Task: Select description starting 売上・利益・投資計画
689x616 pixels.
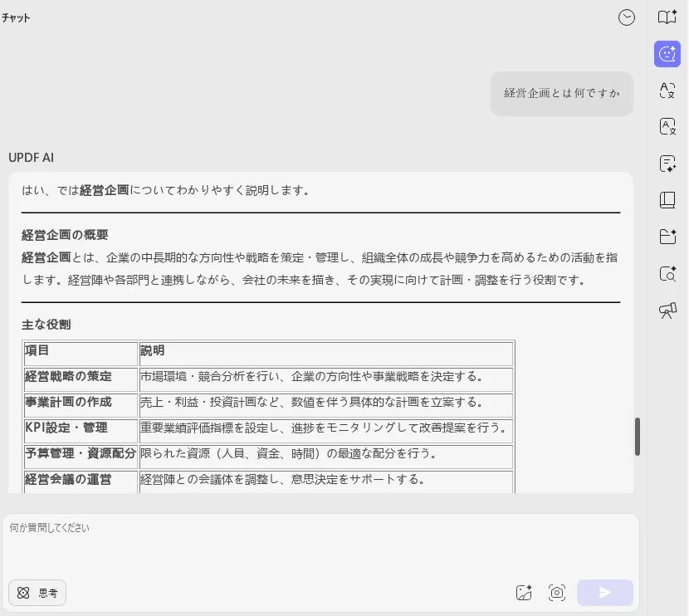Action: point(326,404)
